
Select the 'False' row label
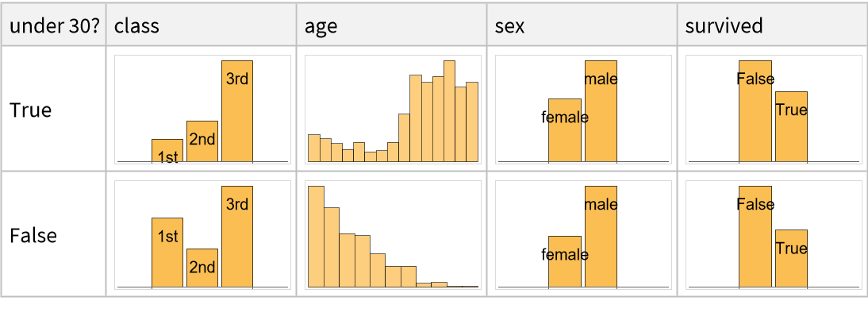click(33, 236)
